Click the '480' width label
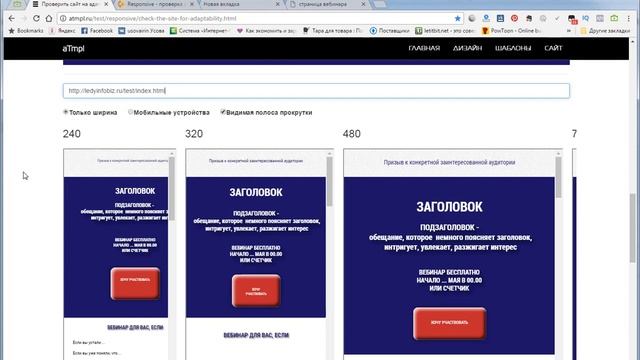 click(x=351, y=134)
